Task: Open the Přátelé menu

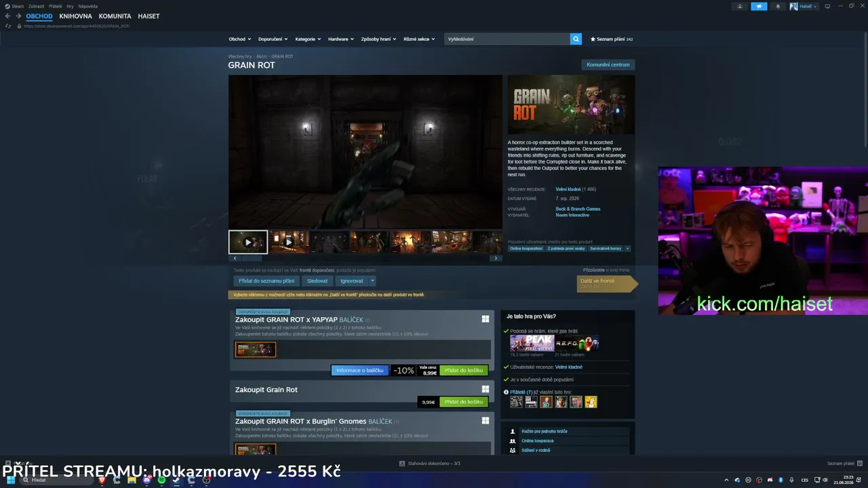Action: tap(56, 6)
